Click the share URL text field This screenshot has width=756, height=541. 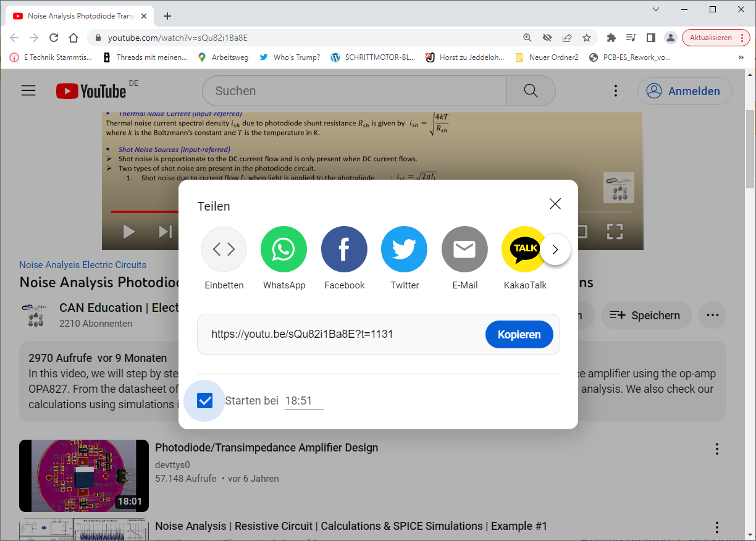click(x=341, y=334)
